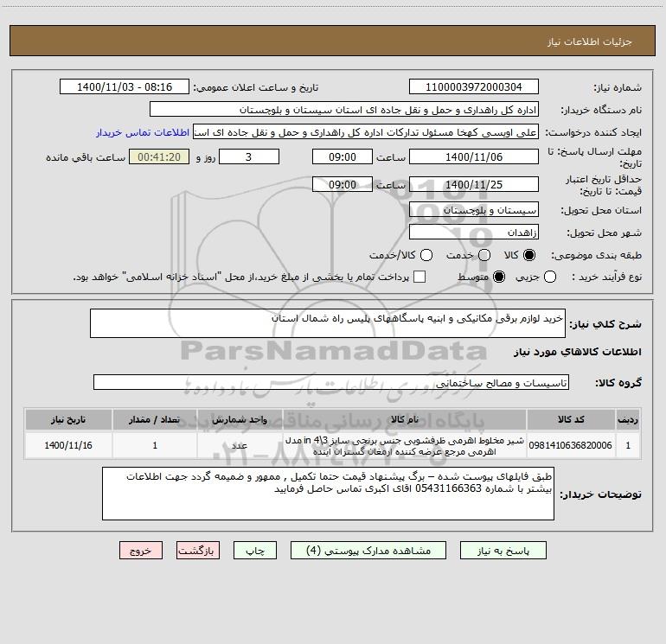666x644 pixels.
Task: Select the جزیی purchase type radio
Action: pyautogui.click(x=550, y=277)
